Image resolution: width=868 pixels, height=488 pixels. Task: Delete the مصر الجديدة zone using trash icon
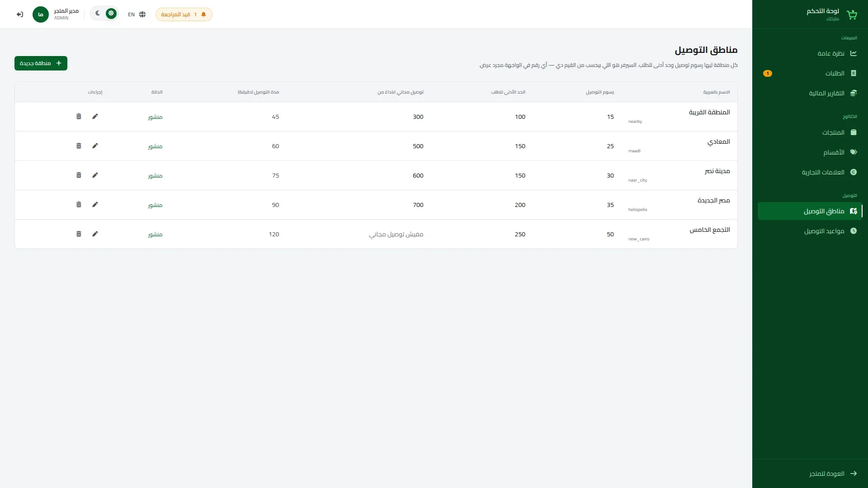pos(79,205)
